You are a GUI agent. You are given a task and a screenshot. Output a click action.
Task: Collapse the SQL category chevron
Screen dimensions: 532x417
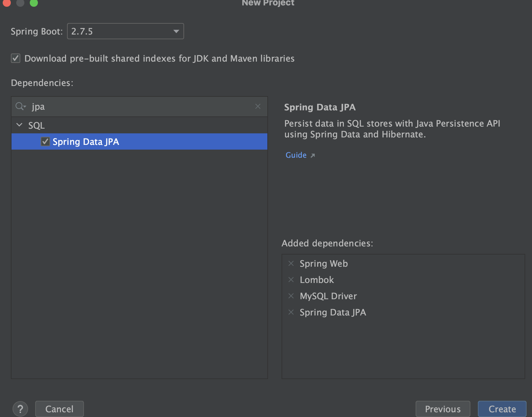19,125
